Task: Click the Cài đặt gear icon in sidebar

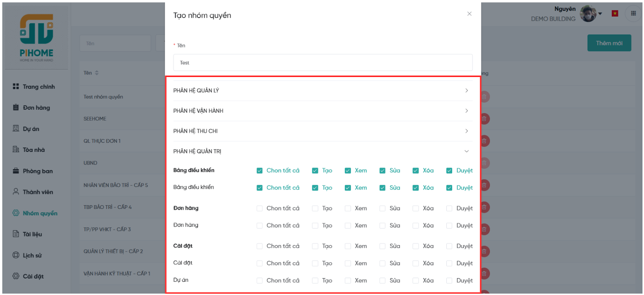Action: pyautogui.click(x=16, y=276)
